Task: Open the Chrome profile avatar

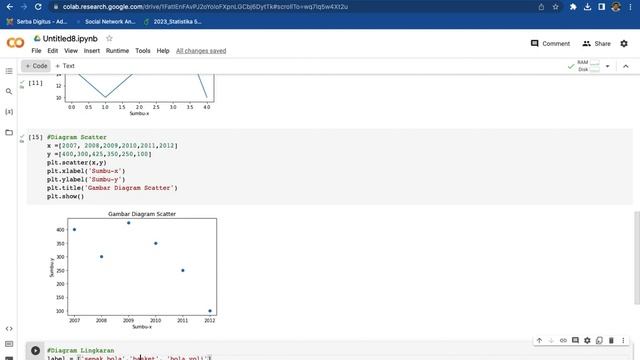Action: coord(616,7)
